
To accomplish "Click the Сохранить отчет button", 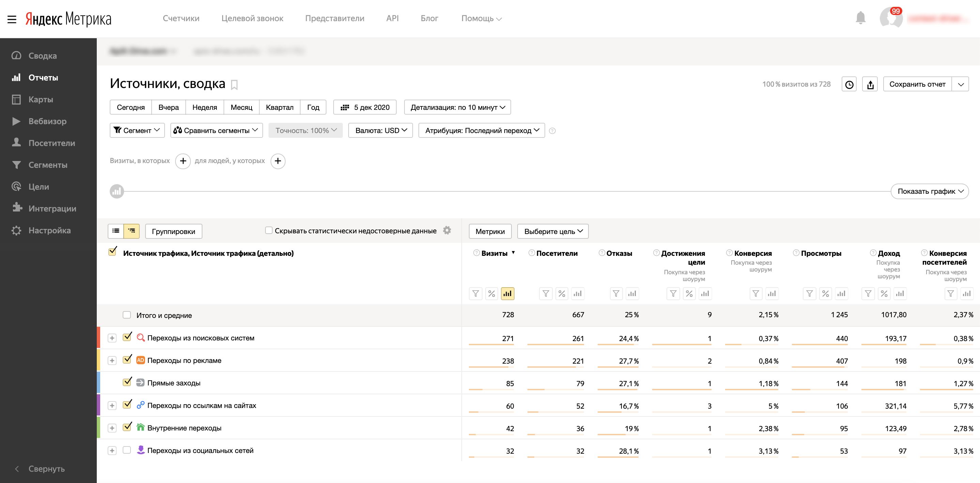I will coord(917,85).
